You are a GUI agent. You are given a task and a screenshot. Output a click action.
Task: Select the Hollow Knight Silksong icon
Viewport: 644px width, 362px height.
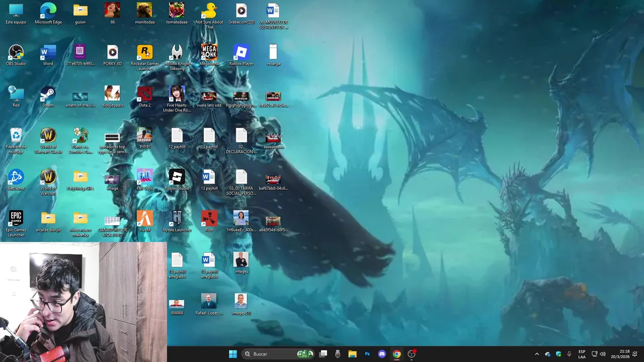coord(177,58)
